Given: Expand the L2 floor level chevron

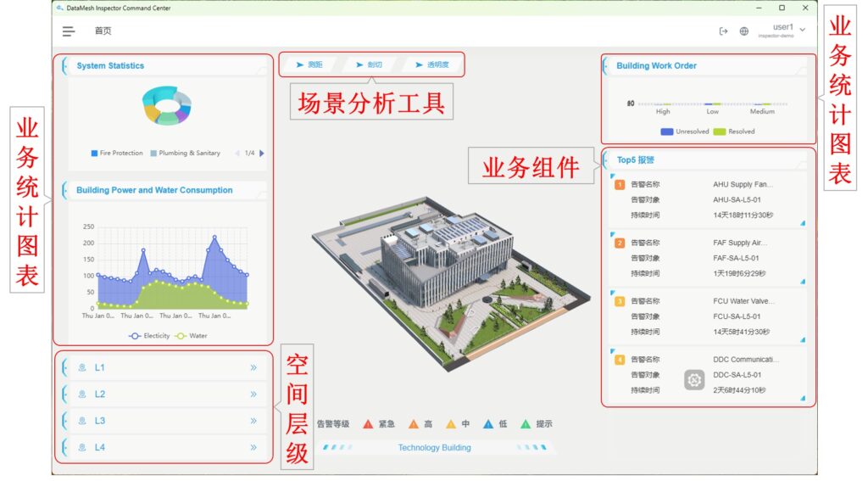Looking at the screenshot, I should [x=253, y=394].
